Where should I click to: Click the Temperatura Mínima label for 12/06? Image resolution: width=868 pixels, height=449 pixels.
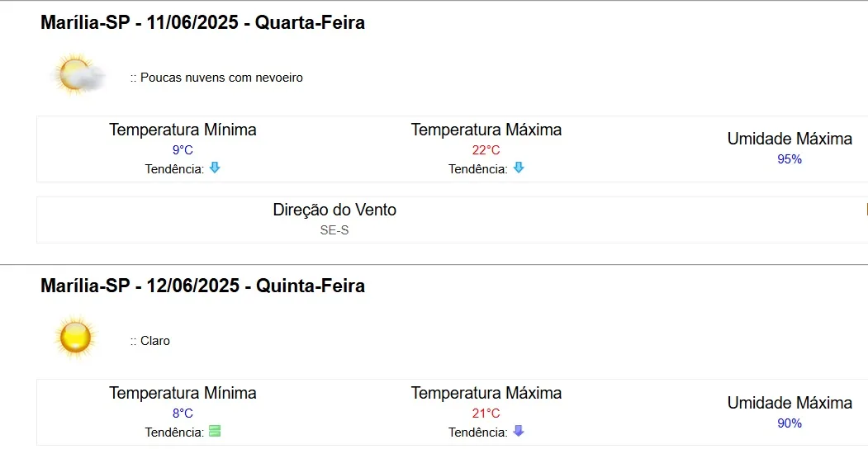[183, 393]
